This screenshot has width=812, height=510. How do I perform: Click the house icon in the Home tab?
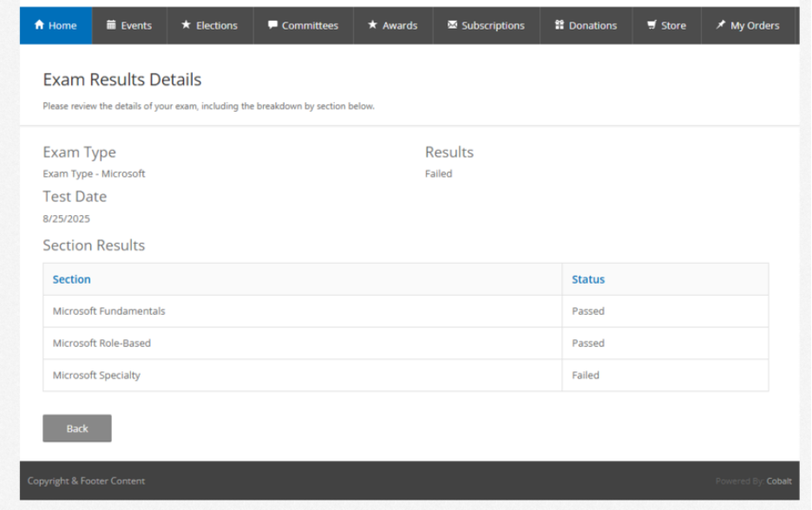pyautogui.click(x=39, y=25)
